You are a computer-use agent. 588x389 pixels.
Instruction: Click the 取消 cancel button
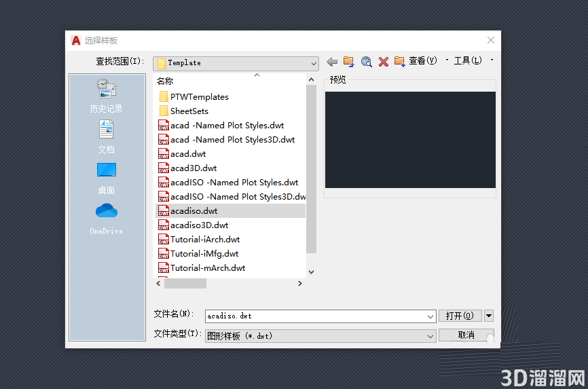tap(466, 335)
